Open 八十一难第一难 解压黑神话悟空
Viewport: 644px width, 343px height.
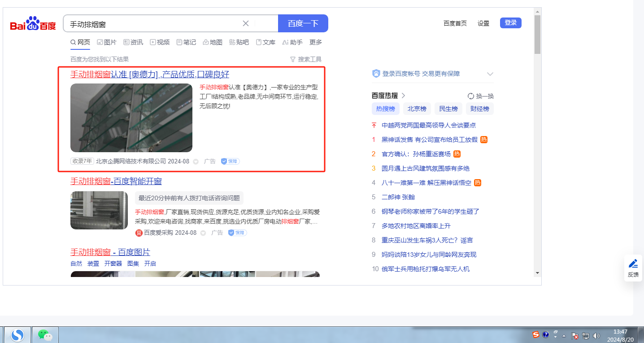tap(426, 183)
